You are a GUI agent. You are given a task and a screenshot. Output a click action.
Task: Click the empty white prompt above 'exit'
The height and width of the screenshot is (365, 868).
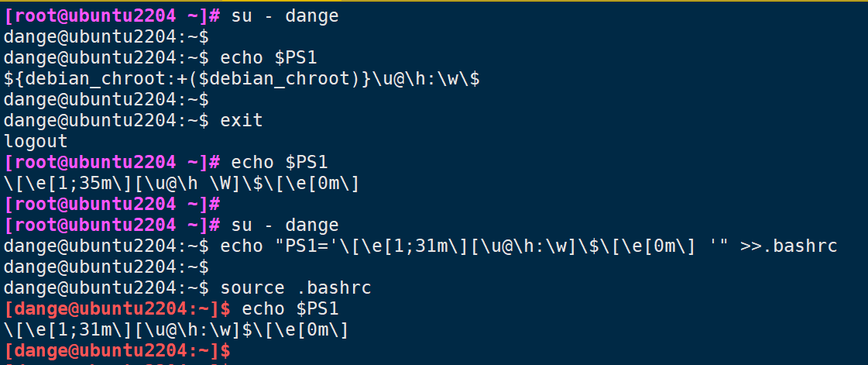tap(106, 100)
